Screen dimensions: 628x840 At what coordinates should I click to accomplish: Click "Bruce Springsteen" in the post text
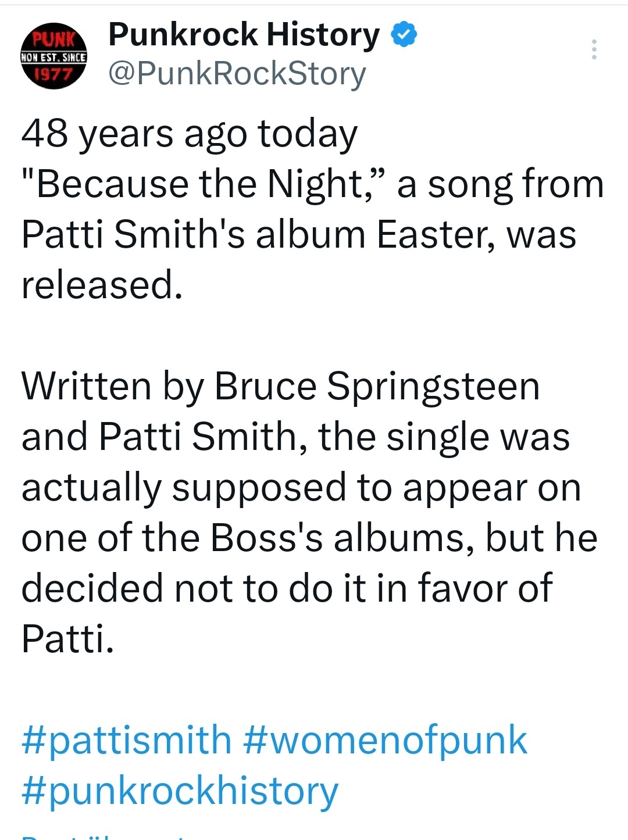pyautogui.click(x=377, y=386)
